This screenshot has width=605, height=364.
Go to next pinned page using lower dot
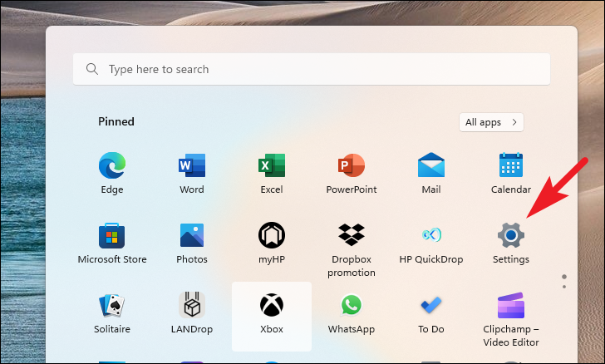pyautogui.click(x=564, y=287)
